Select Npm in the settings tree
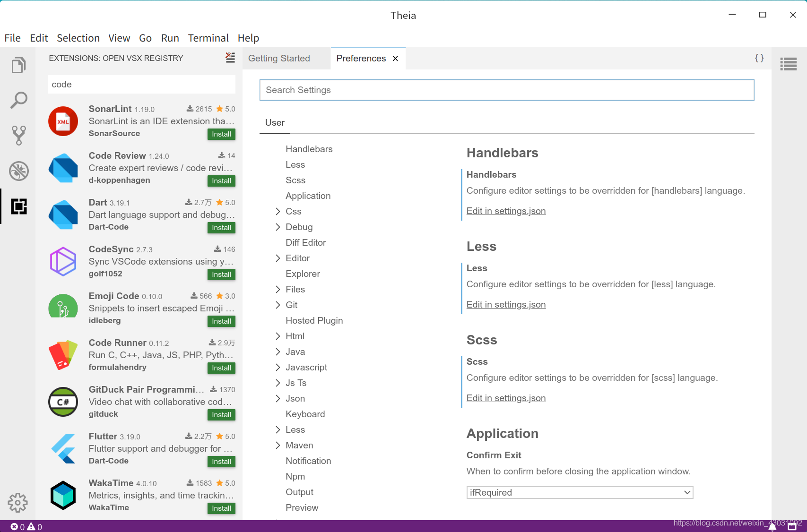The width and height of the screenshot is (807, 532). [x=295, y=477]
